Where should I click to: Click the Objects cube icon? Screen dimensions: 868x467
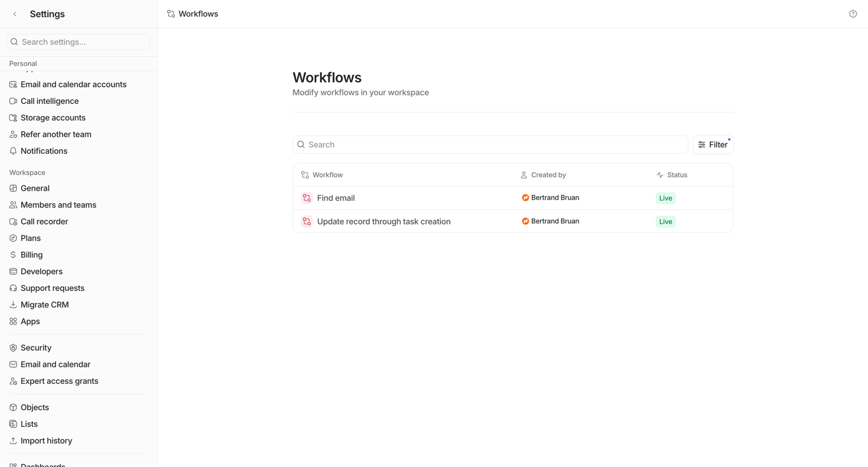[13, 407]
